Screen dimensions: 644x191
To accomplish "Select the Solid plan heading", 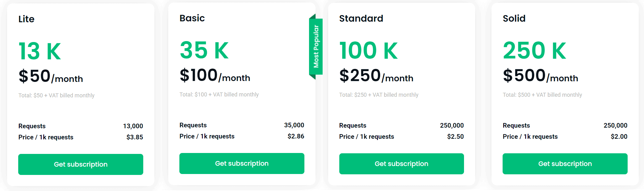I will point(514,19).
